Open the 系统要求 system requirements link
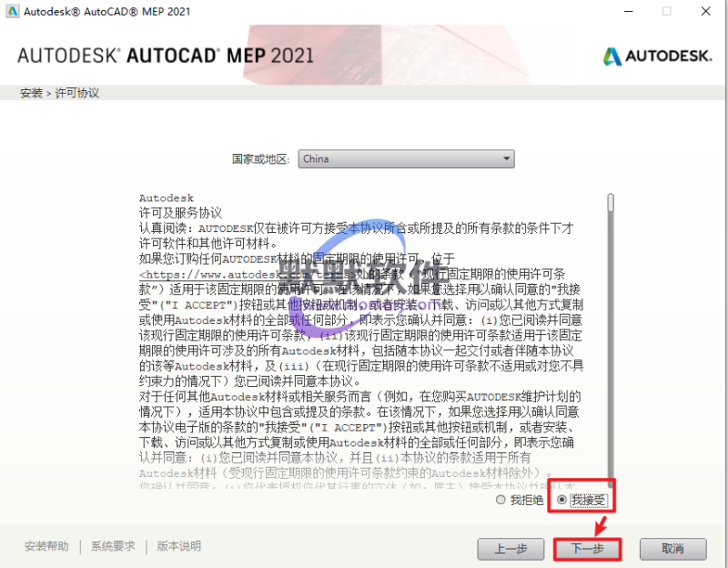This screenshot has width=728, height=568. pyautogui.click(x=113, y=546)
